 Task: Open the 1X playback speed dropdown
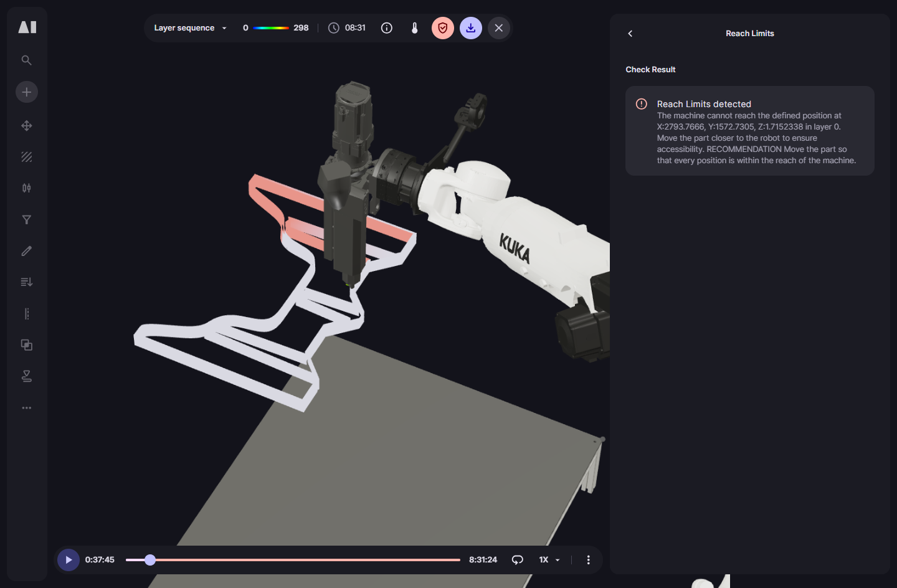pos(549,560)
